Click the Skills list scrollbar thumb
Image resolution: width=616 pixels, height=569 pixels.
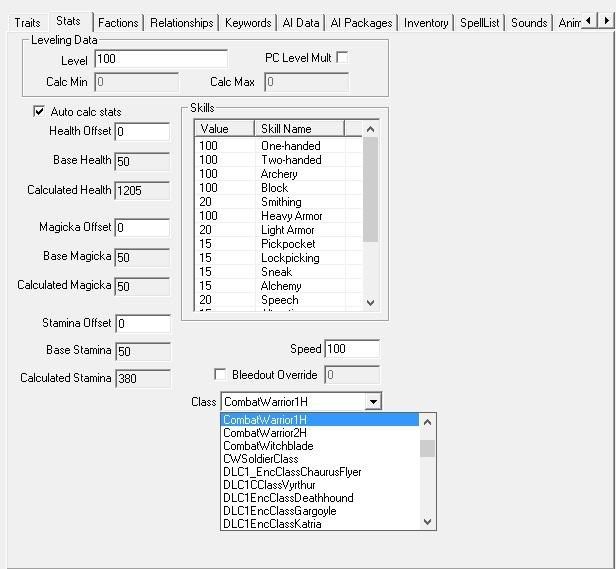pyautogui.click(x=370, y=189)
